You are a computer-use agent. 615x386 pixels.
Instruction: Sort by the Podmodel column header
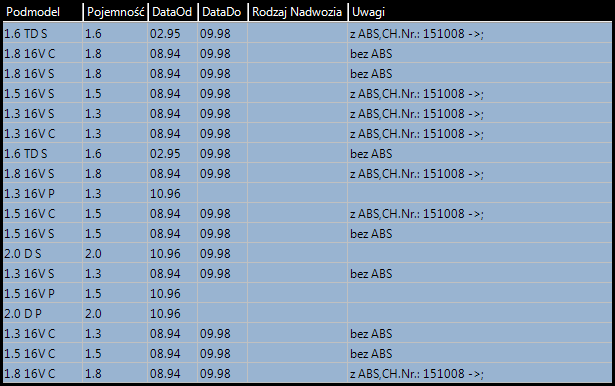(x=43, y=12)
